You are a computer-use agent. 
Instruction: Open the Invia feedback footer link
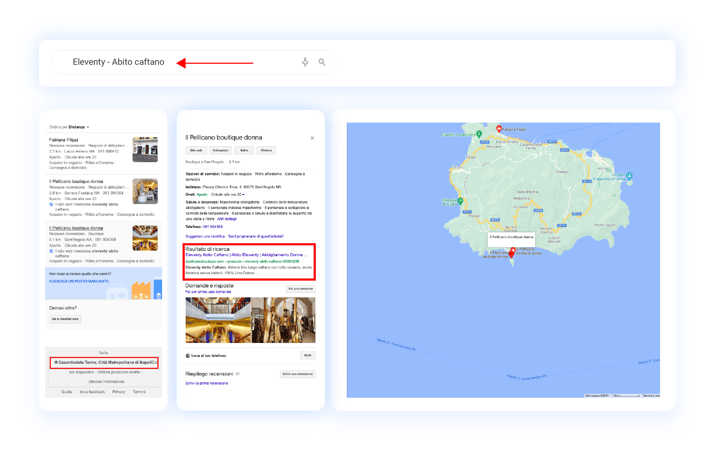(92, 392)
